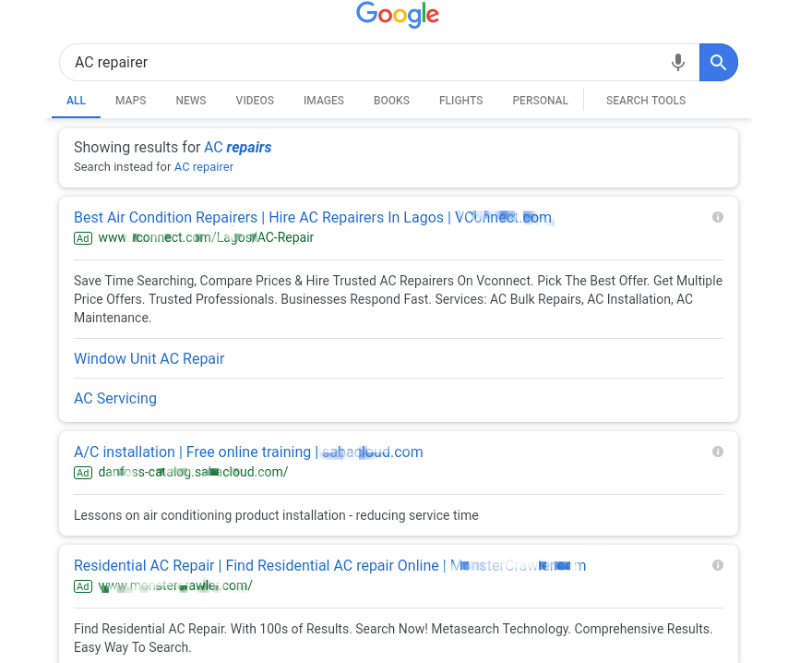The width and height of the screenshot is (812, 663).
Task: Start voice search with microphone icon
Action: pos(677,62)
